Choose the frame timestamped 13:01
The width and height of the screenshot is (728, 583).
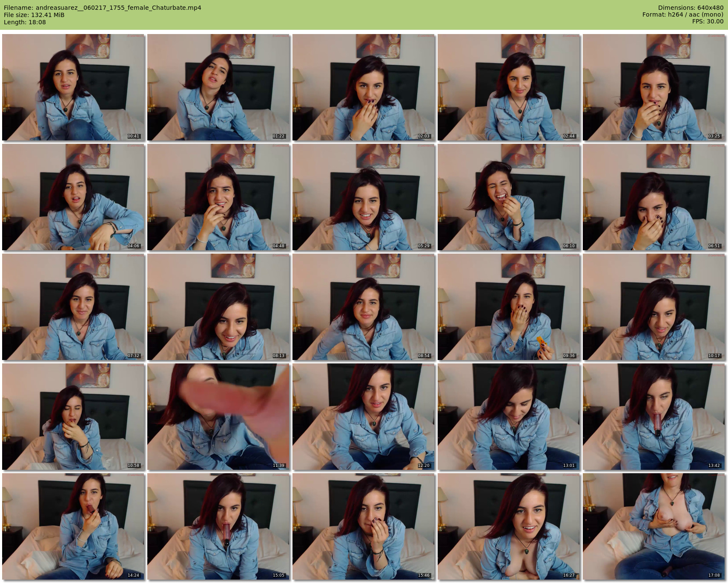tap(509, 417)
